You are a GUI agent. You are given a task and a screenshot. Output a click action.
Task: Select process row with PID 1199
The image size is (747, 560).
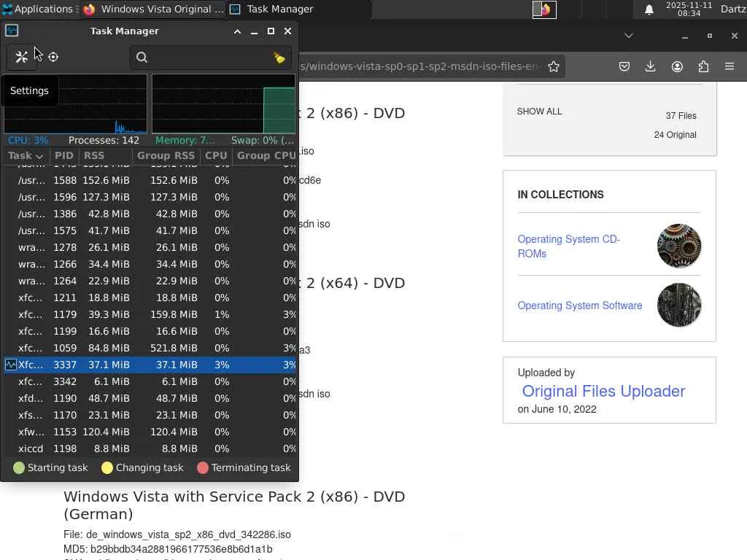(x=150, y=332)
